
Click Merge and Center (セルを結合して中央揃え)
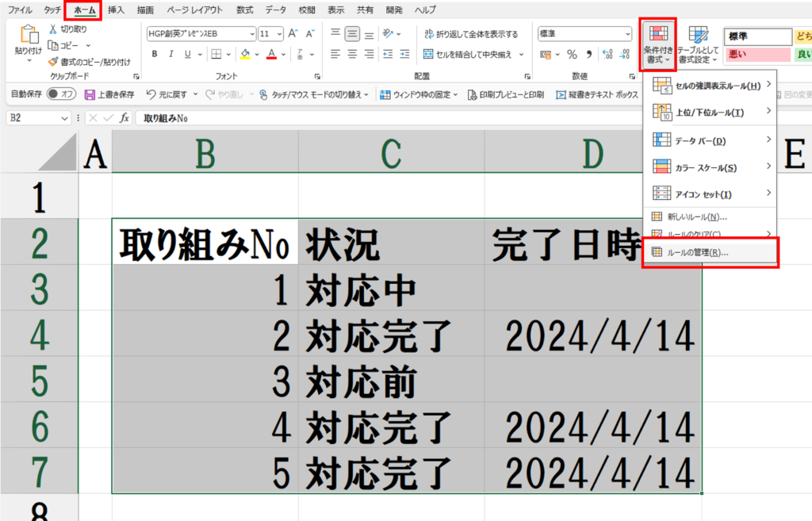coord(467,54)
